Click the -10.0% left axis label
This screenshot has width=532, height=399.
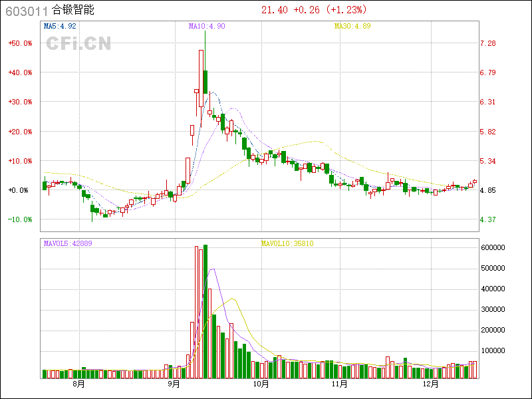pos(20,219)
